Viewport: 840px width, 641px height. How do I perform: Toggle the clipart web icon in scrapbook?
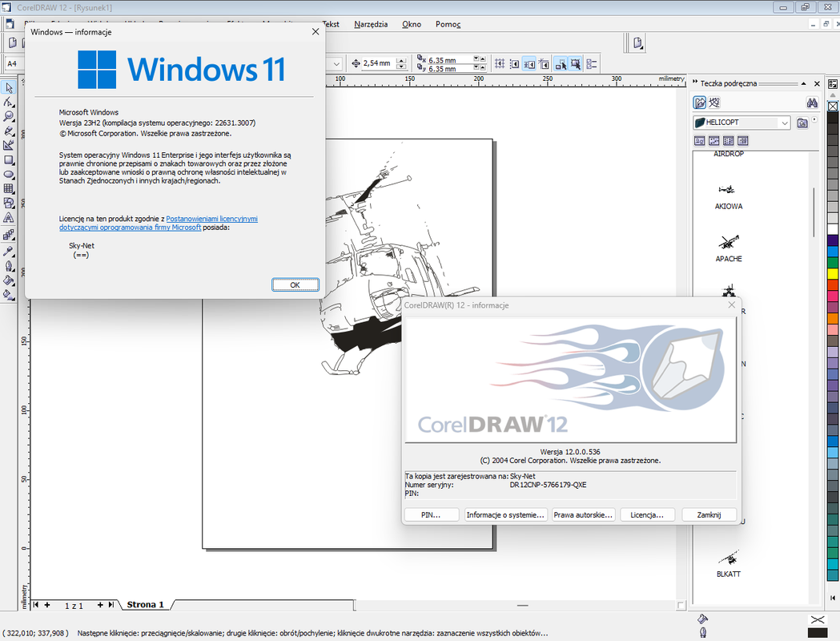[714, 103]
